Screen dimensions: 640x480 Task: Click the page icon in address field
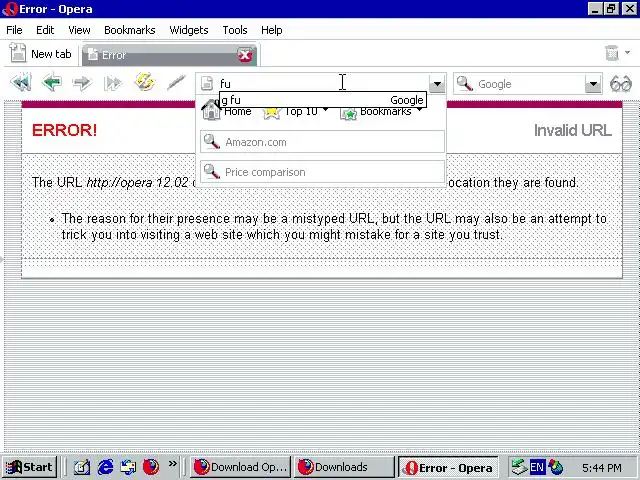click(207, 84)
